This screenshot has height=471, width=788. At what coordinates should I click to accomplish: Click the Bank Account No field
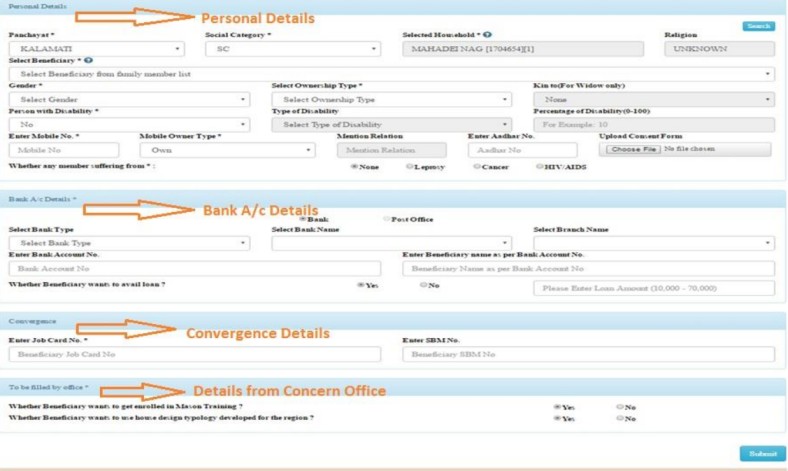click(194, 269)
